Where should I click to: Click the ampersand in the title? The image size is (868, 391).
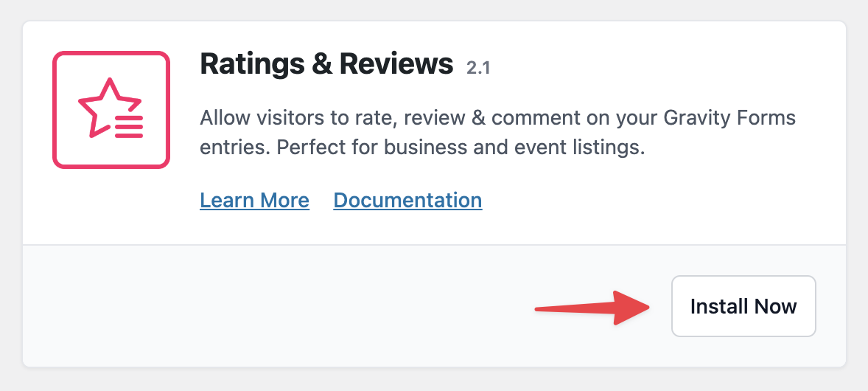coord(320,65)
